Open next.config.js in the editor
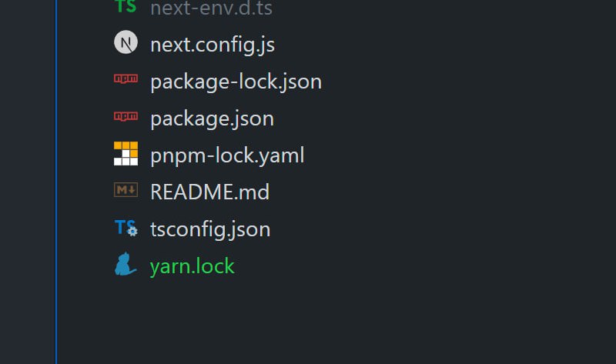Image resolution: width=616 pixels, height=364 pixels. coord(213,45)
